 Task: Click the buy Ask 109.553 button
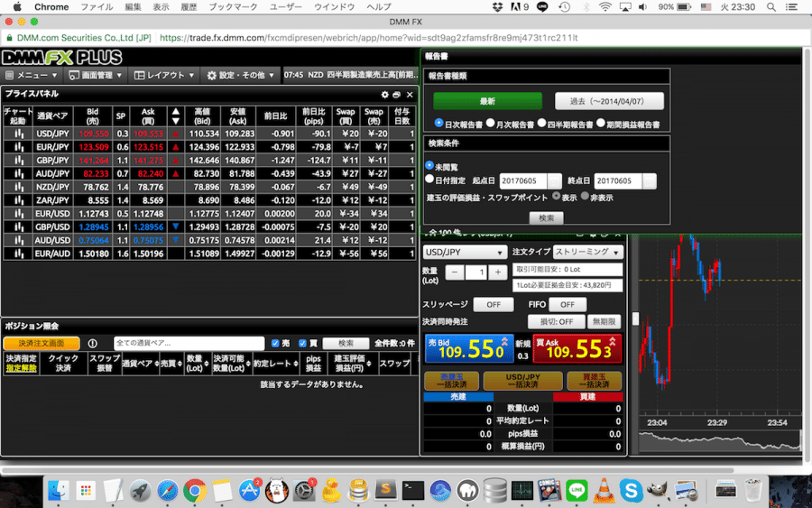577,348
